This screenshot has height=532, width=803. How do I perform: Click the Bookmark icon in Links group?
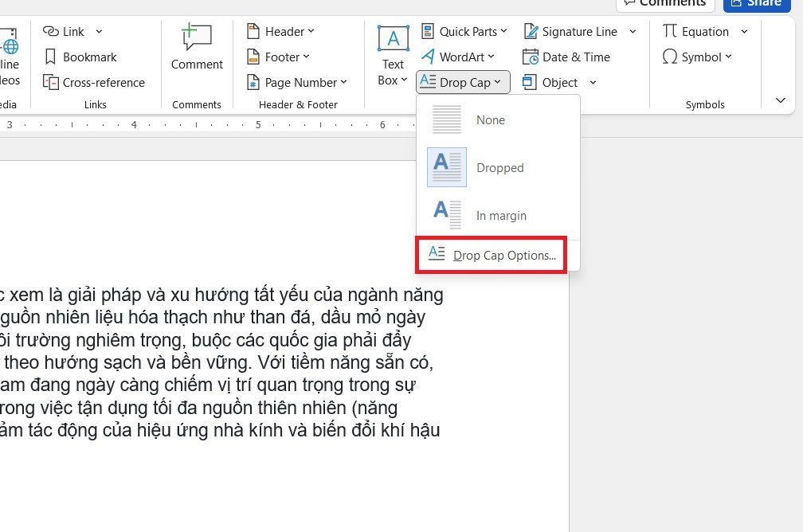click(51, 57)
